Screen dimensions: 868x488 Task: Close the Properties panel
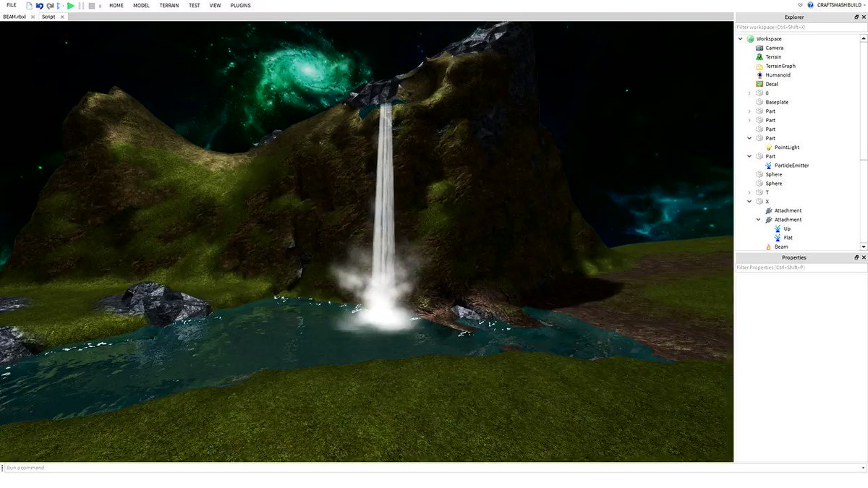point(863,257)
